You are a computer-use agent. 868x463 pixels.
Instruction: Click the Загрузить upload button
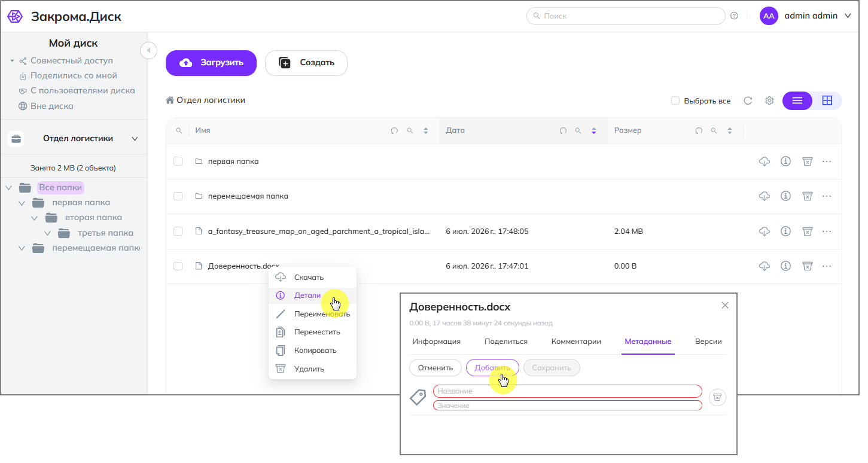click(x=211, y=63)
